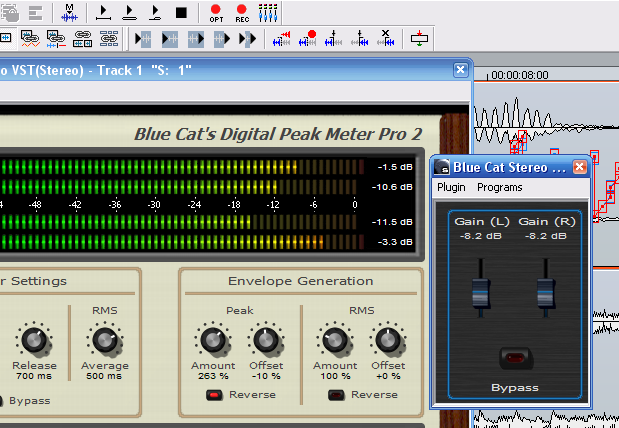Click the RMS Average knob
Screen dimensions: 619x428
click(x=105, y=340)
